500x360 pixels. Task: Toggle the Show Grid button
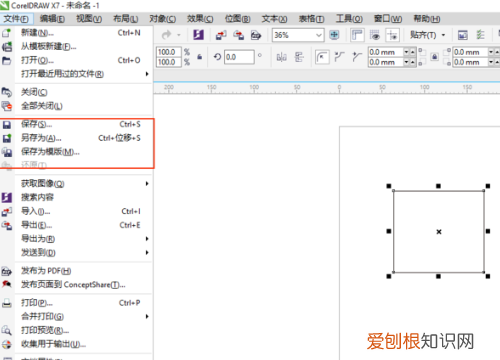coord(375,35)
